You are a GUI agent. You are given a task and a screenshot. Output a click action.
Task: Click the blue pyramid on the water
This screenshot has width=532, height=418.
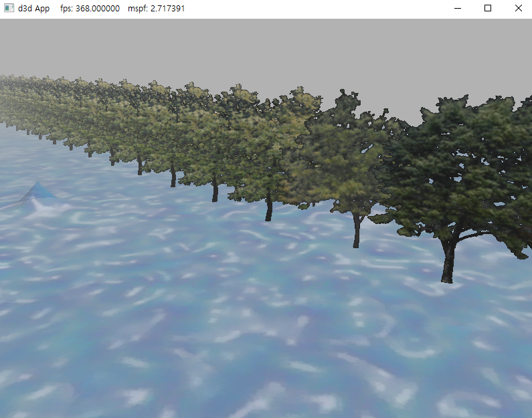37,191
